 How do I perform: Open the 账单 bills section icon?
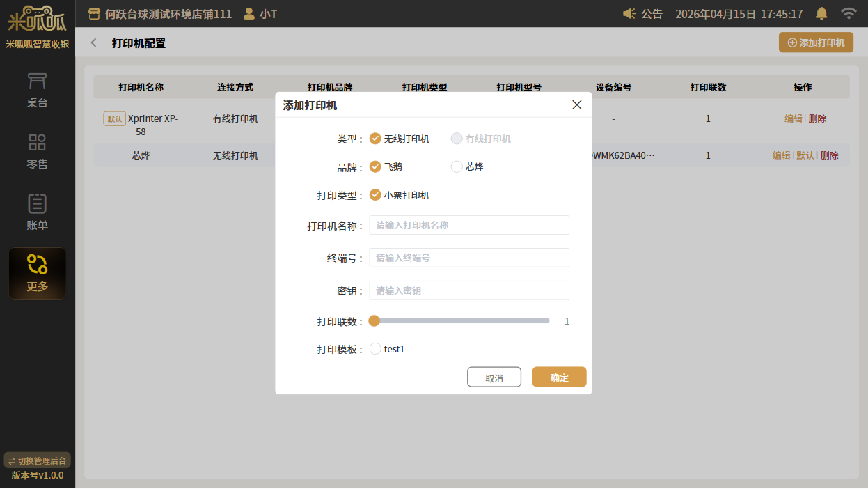[x=37, y=203]
